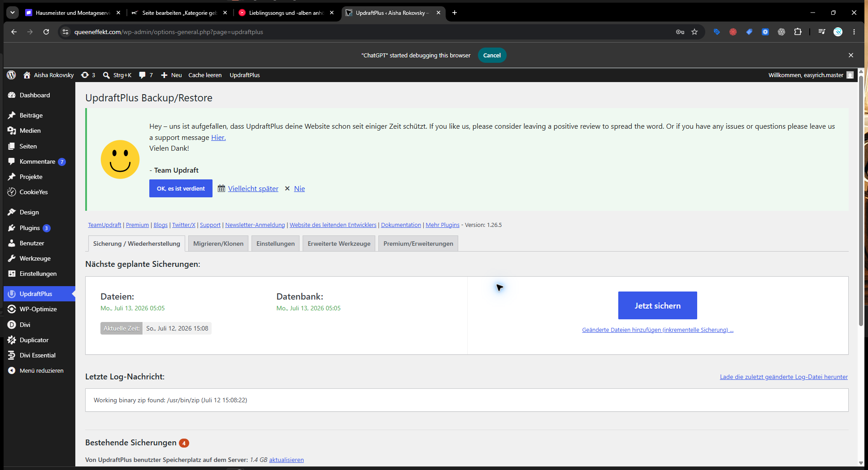
Task: Open Divi Essential in the sidebar
Action: (38, 355)
